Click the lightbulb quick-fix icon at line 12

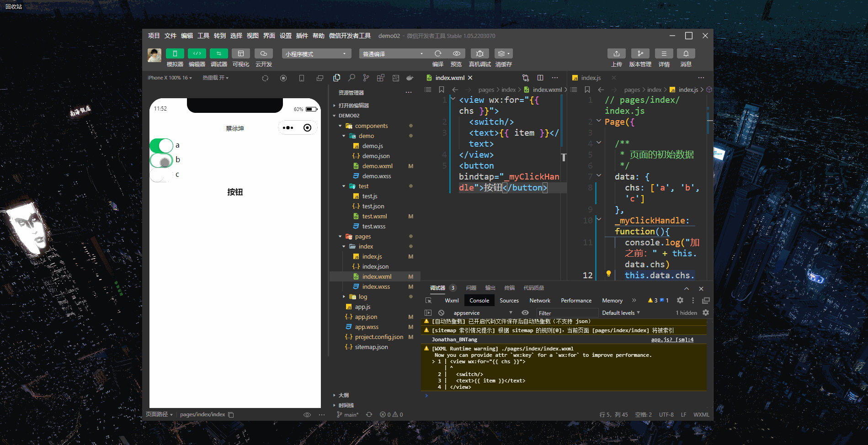click(608, 274)
